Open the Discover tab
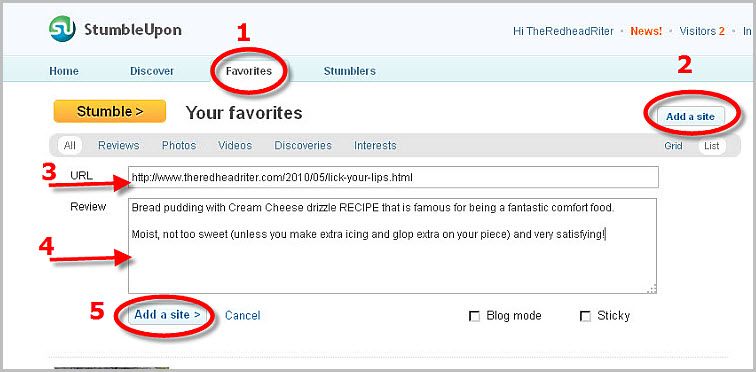 (x=152, y=71)
